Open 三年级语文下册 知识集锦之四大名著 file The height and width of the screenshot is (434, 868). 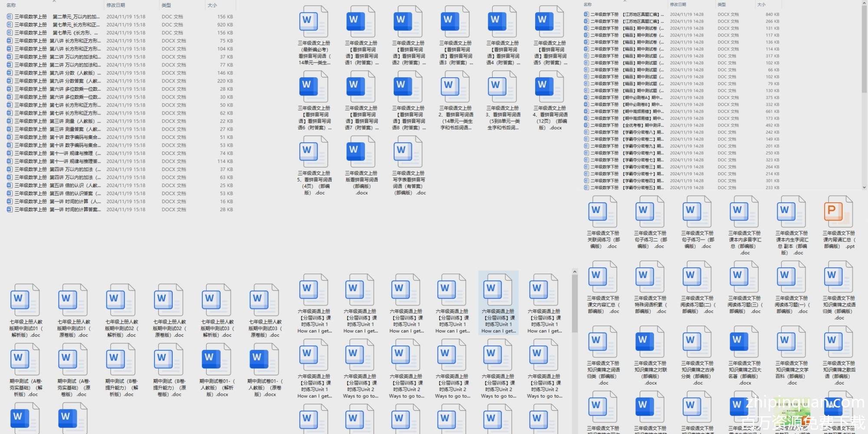point(744,342)
